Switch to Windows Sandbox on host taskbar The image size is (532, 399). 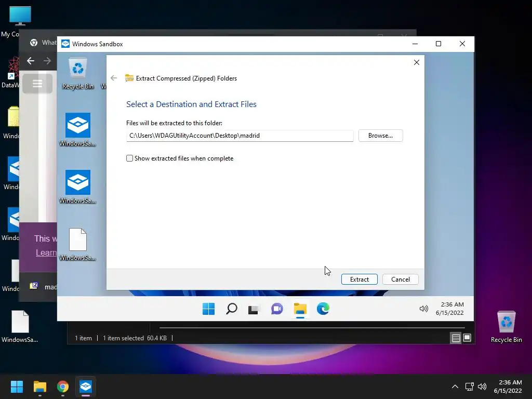tap(86, 387)
